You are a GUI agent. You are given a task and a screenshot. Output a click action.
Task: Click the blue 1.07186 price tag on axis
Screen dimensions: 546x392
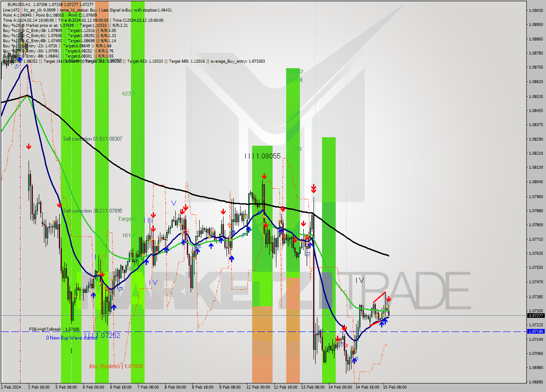pyautogui.click(x=536, y=331)
